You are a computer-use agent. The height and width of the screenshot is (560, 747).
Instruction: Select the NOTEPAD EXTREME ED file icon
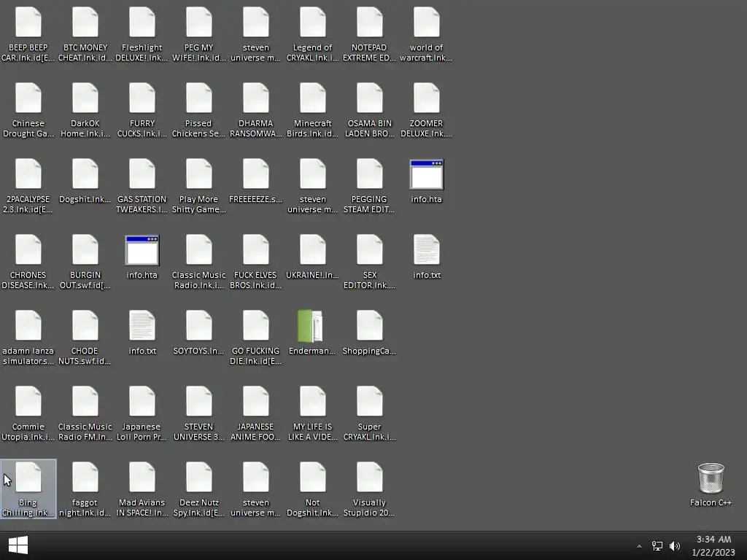click(x=369, y=22)
